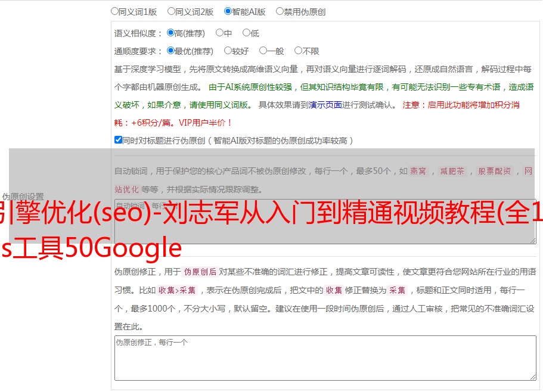
Task: Select the 同义词2版 radio option
Action: tap(171, 11)
